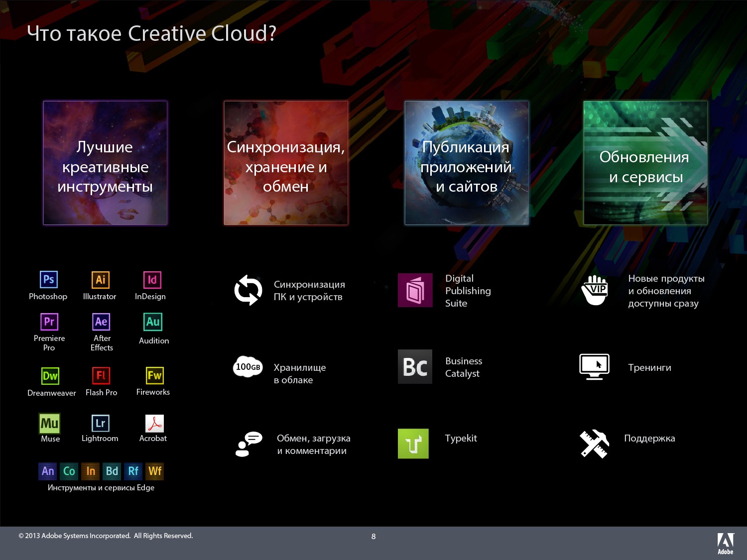Select the 100GB cloud storage icon
The image size is (747, 560).
click(248, 367)
